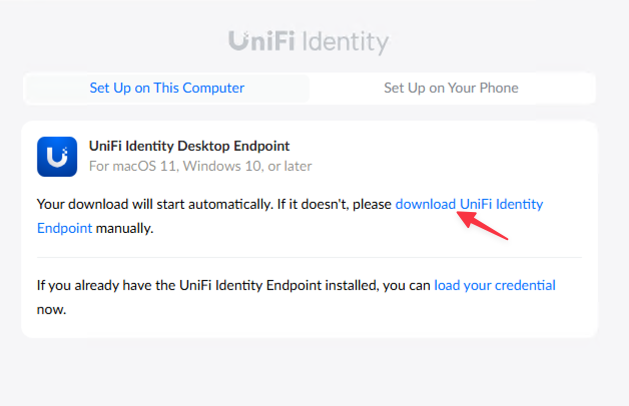Click the U glyph in header logo

(x=240, y=41)
